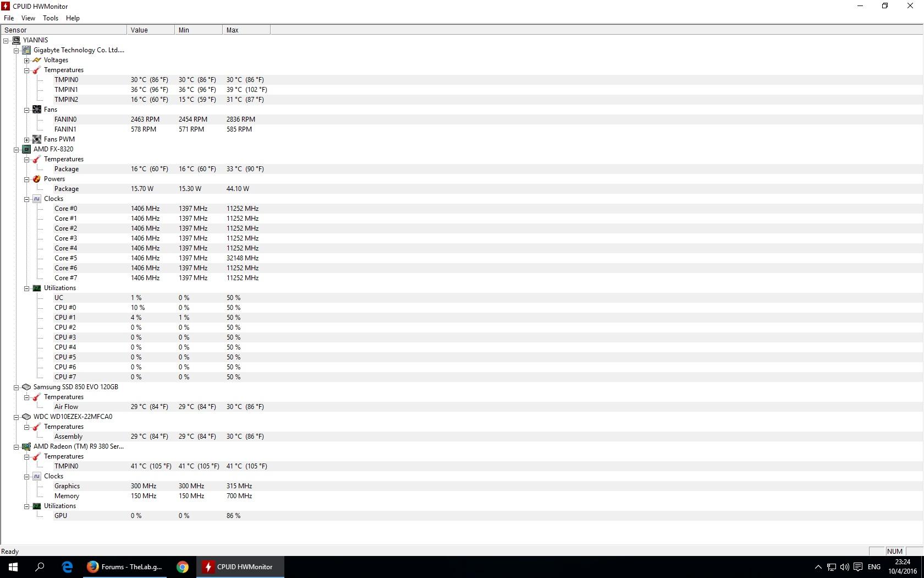
Task: Click the Gigabyte motherboard icon
Action: pos(26,50)
